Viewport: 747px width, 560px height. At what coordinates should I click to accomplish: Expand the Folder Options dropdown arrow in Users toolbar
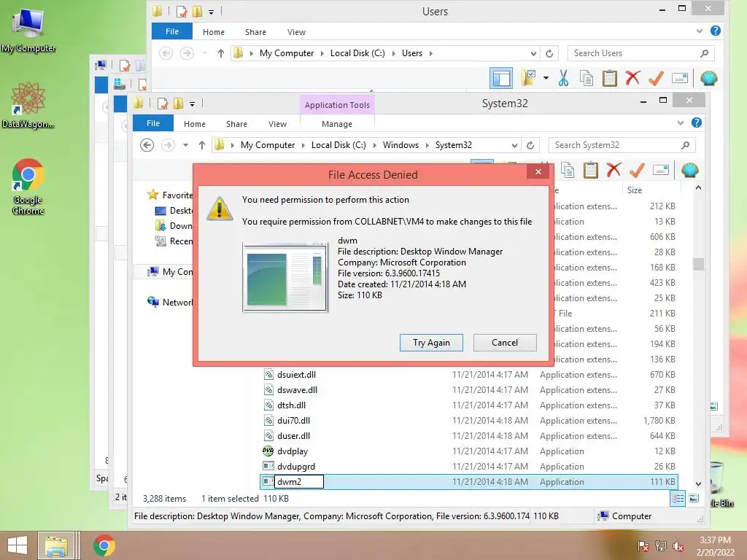(x=546, y=78)
